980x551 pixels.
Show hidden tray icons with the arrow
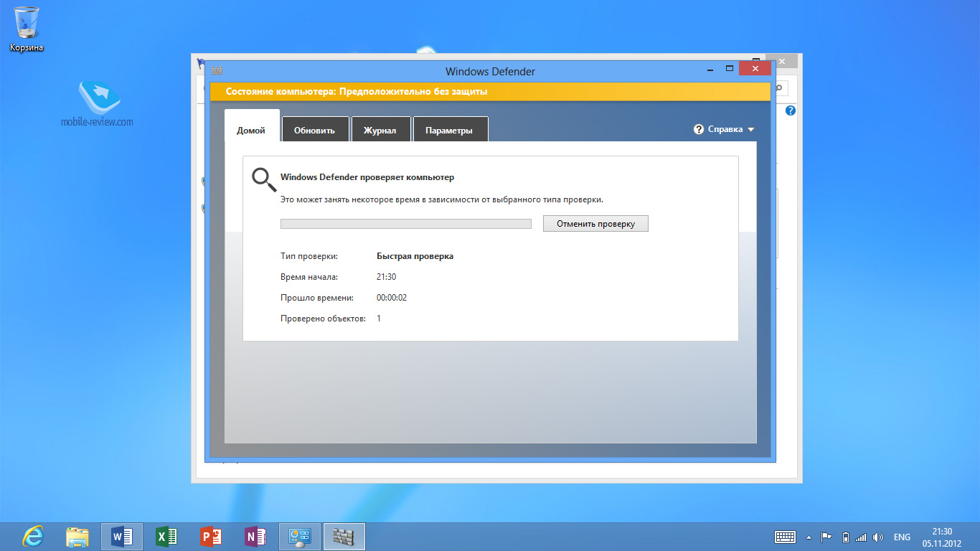[809, 537]
